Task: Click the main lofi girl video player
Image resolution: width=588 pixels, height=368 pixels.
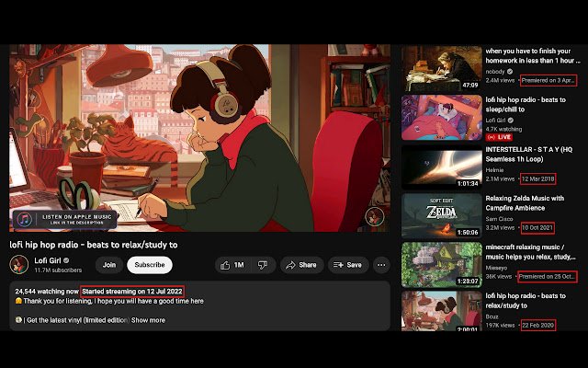Action: 200,138
